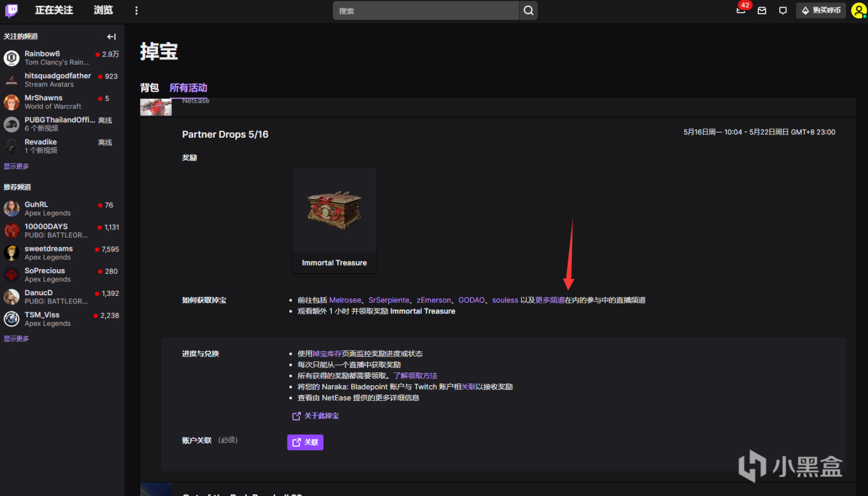Viewport: 868px width, 496px height.
Task: Click Rainbow6 channel name in sidebar
Action: click(x=42, y=54)
